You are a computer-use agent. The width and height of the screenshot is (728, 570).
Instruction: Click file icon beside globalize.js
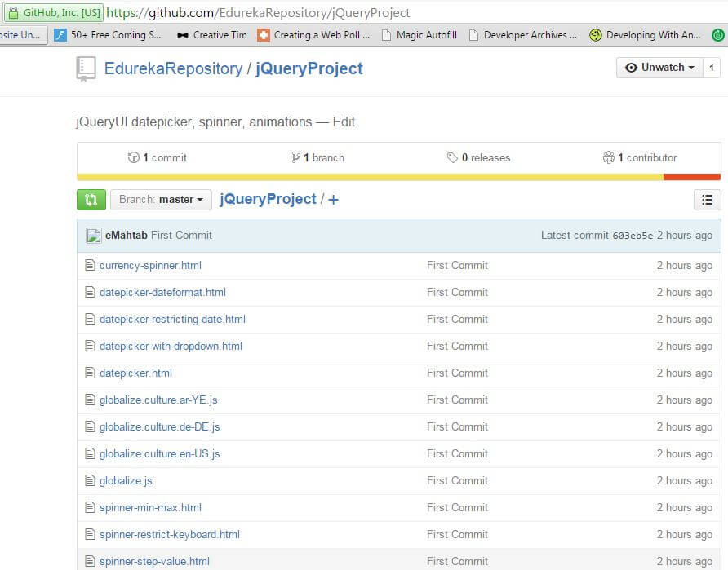point(90,480)
